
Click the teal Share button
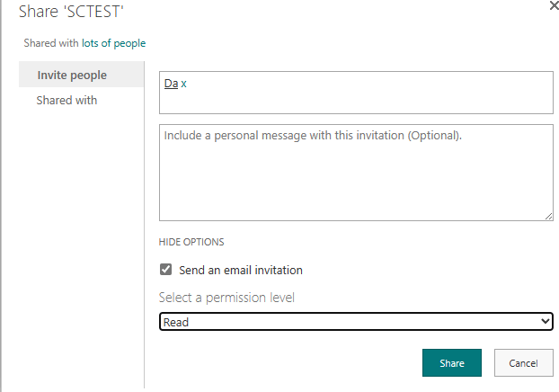(x=452, y=362)
